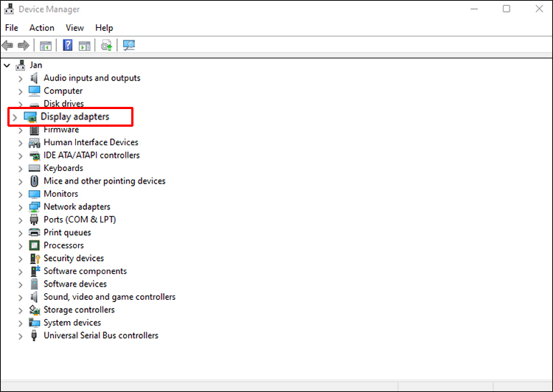Select the Display adapters label
553x392 pixels.
[75, 116]
